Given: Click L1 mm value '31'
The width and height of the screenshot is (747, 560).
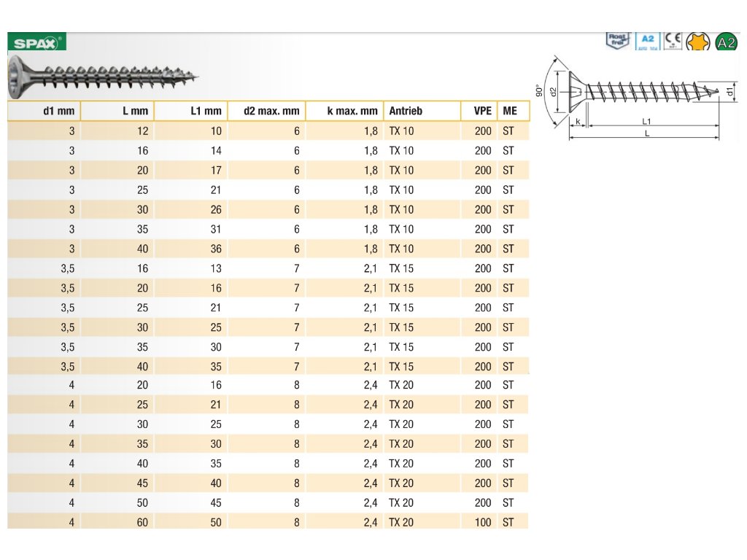Looking at the screenshot, I should pyautogui.click(x=216, y=229).
